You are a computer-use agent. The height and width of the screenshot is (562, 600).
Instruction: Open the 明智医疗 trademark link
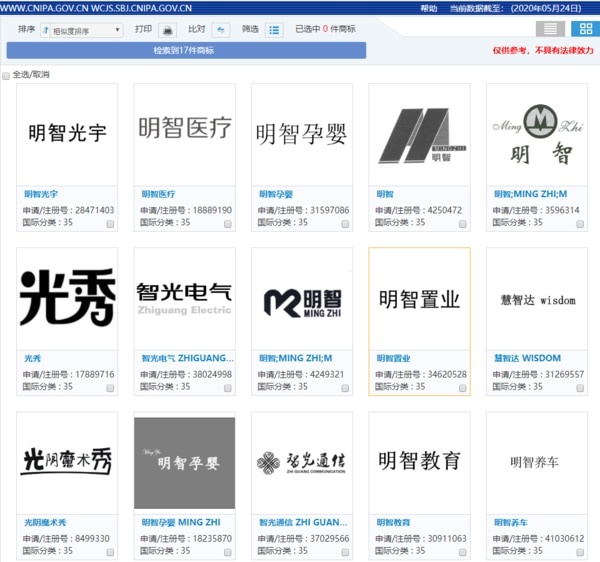(x=158, y=194)
